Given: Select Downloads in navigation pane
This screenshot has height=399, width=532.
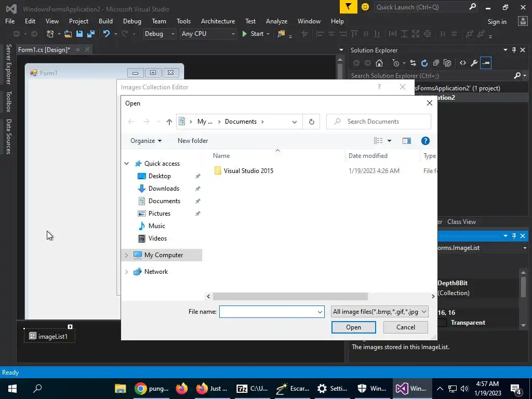Looking at the screenshot, I should tap(164, 189).
